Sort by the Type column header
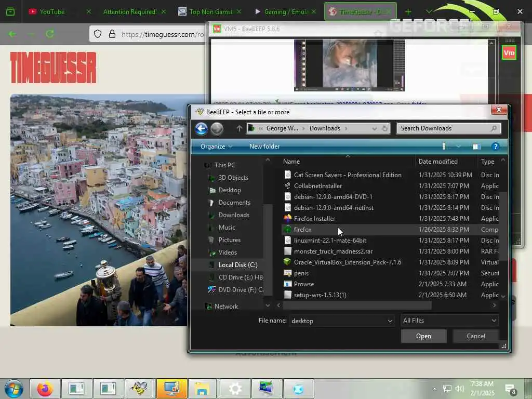 (x=488, y=162)
